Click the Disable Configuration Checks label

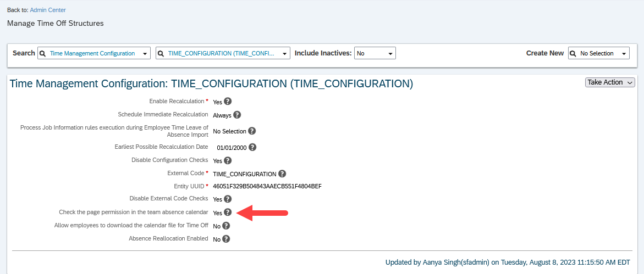click(x=169, y=160)
